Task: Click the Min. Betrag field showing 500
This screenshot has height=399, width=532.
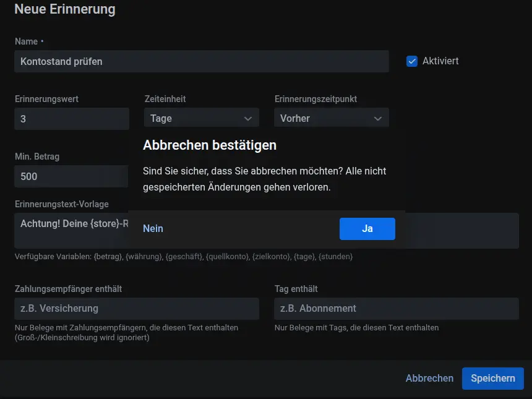Action: coord(71,176)
